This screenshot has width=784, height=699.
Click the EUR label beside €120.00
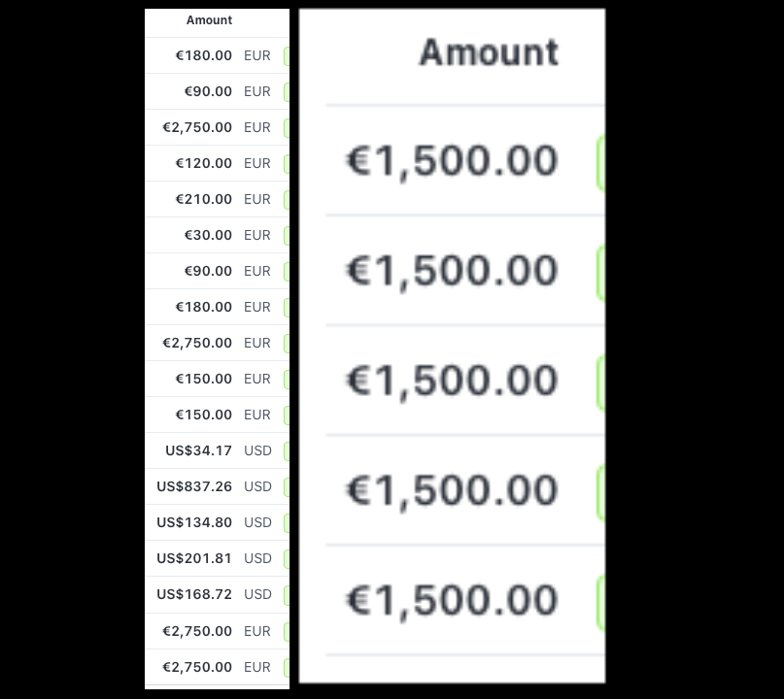pos(257,163)
